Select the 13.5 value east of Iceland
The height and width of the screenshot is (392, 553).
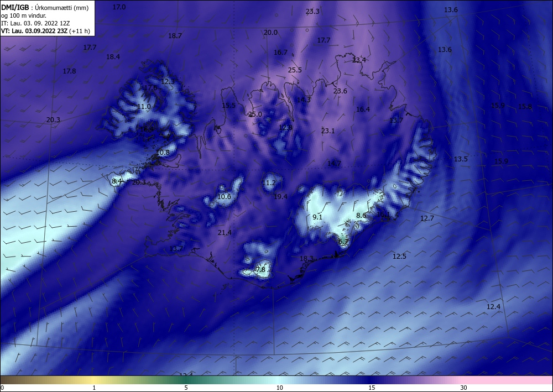[x=461, y=159]
